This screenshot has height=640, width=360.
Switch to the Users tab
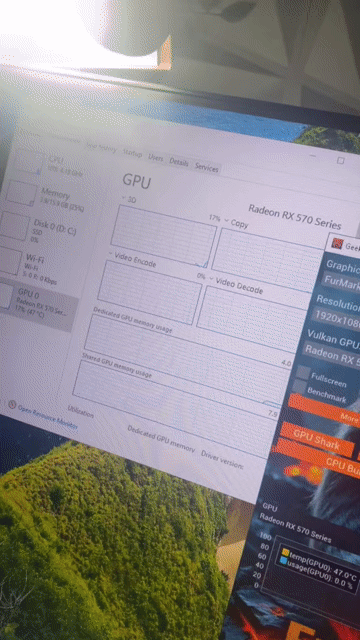(156, 158)
